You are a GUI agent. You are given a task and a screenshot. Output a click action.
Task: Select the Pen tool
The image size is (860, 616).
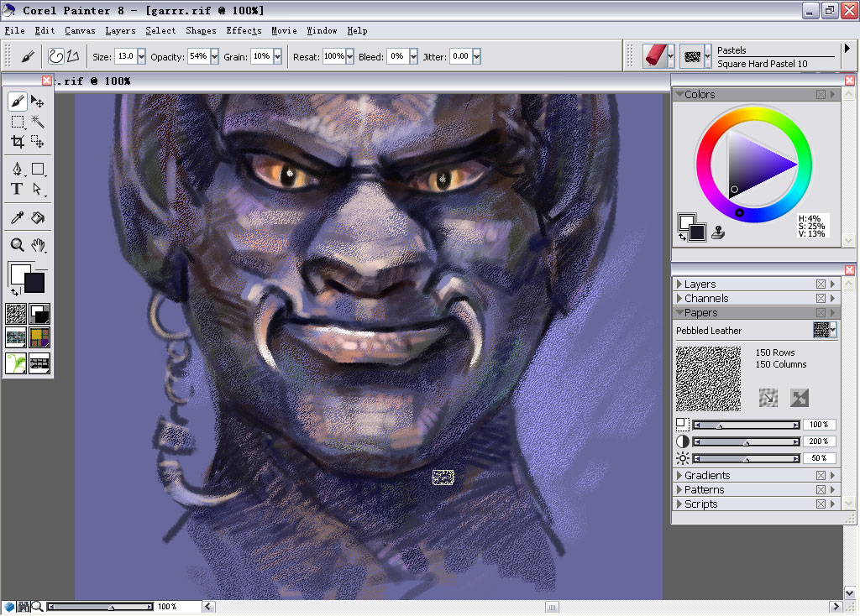(17, 169)
